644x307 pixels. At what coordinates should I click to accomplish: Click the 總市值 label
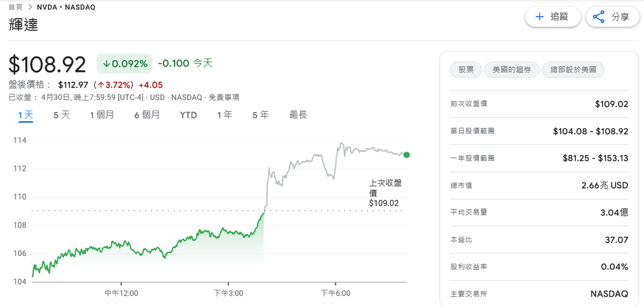pos(462,185)
